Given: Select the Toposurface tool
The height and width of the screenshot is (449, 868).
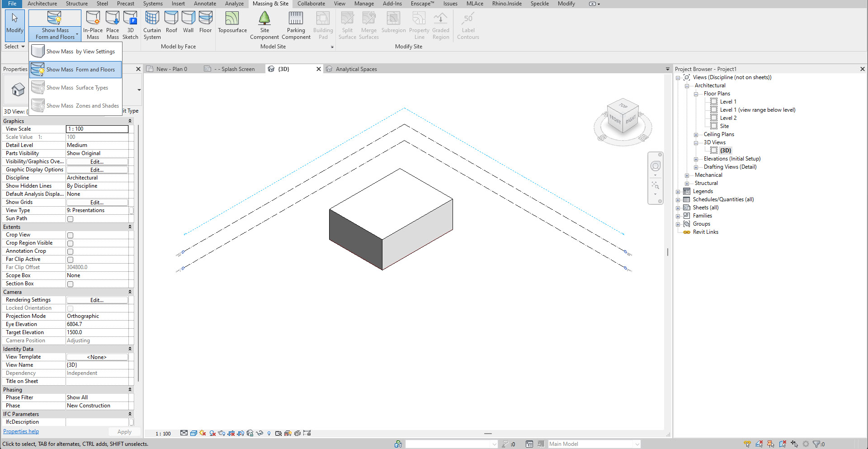Looking at the screenshot, I should pyautogui.click(x=232, y=23).
